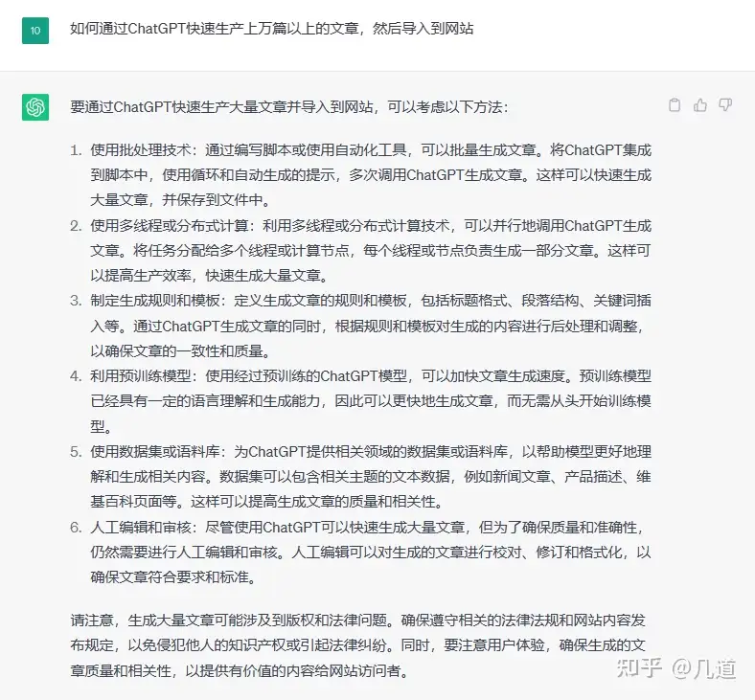Select list item 2 使用多线程或分布式计算
Image resolution: width=755 pixels, height=700 pixels.
(360, 250)
